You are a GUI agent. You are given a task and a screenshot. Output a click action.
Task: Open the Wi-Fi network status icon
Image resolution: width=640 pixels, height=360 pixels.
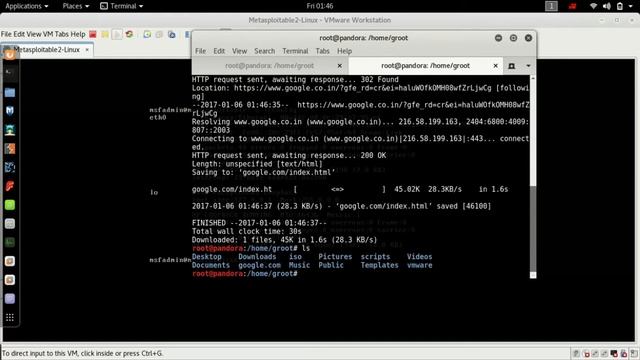(x=593, y=6)
